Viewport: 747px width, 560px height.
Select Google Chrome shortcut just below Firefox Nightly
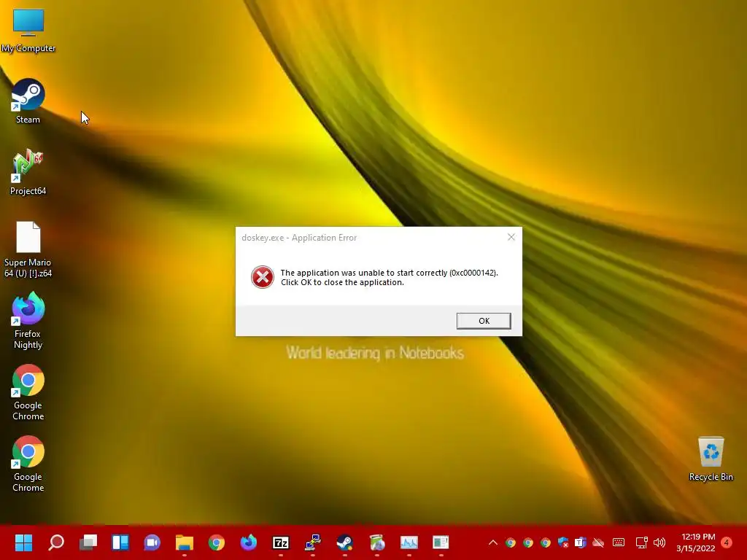pyautogui.click(x=28, y=392)
